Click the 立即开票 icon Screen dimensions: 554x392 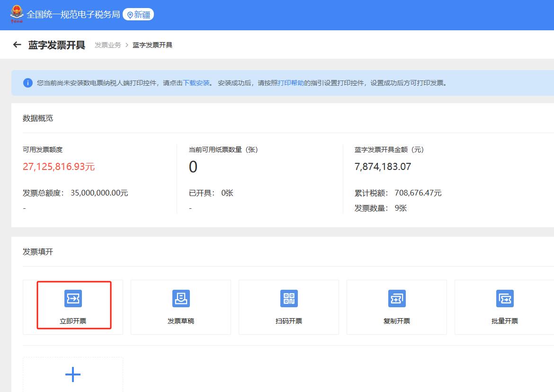pos(73,298)
